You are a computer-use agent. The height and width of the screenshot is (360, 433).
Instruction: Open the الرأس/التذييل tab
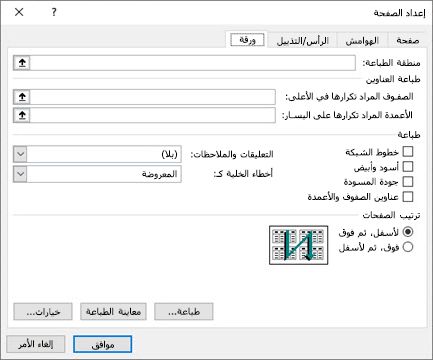(x=303, y=40)
